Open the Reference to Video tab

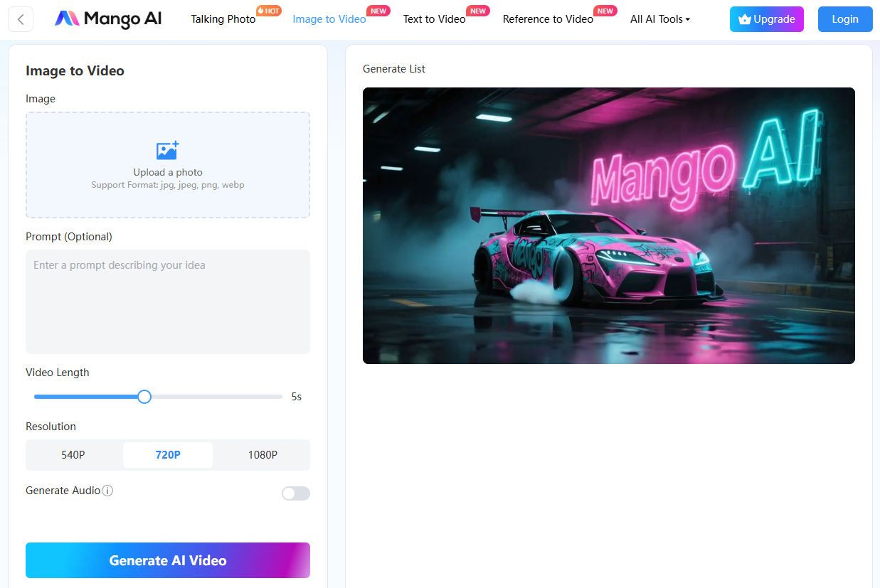[x=548, y=19]
